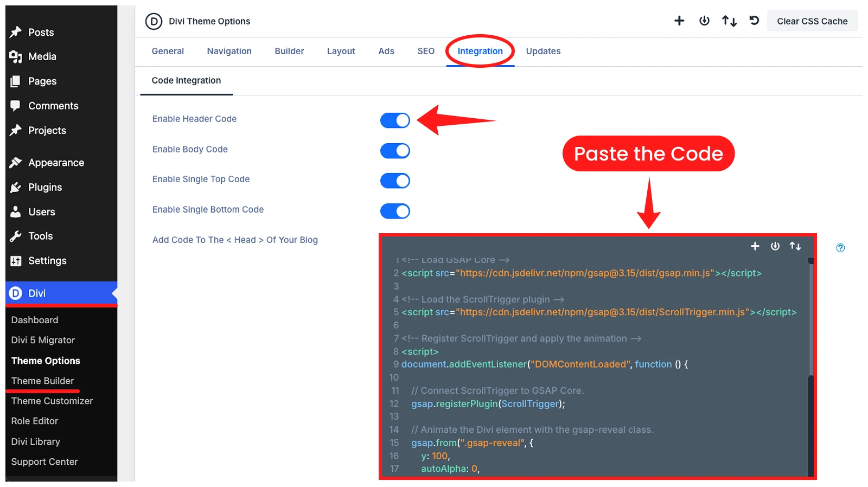Screen dimensions: 868x487
Task: Toggle the Enable Header Code switch
Action: coord(395,120)
